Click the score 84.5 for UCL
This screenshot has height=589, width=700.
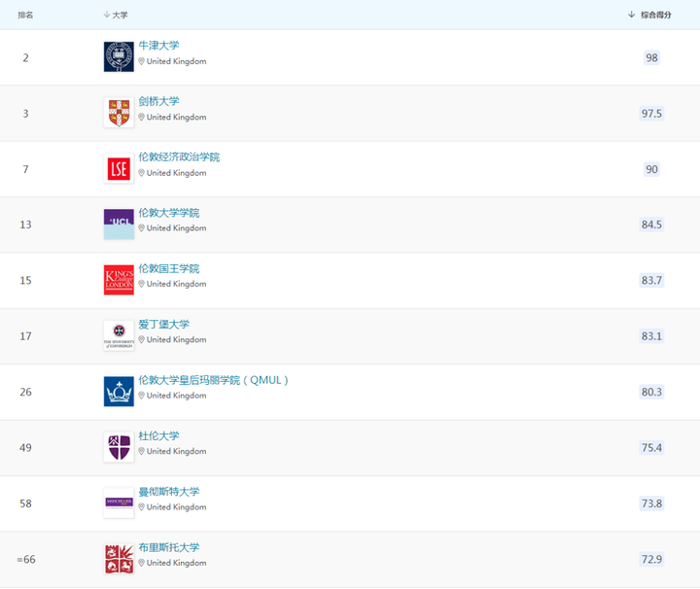651,225
